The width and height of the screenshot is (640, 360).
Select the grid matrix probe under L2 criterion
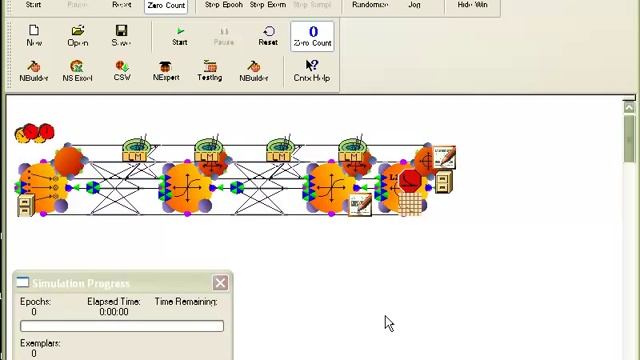click(x=410, y=204)
